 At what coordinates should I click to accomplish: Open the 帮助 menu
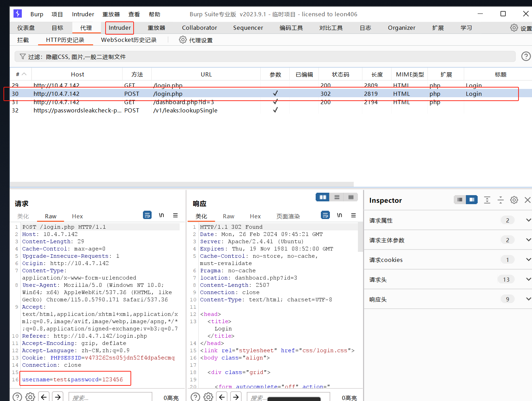coord(154,14)
